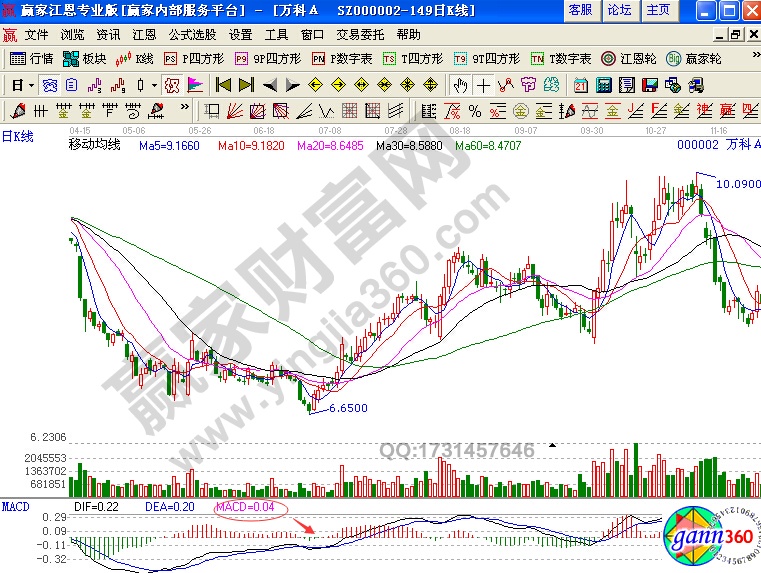The width and height of the screenshot is (761, 573).
Task: Jump to first bar with skip-back arrow
Action: (223, 84)
